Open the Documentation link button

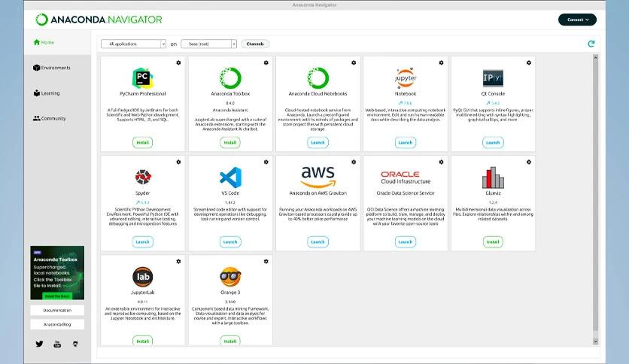click(57, 311)
